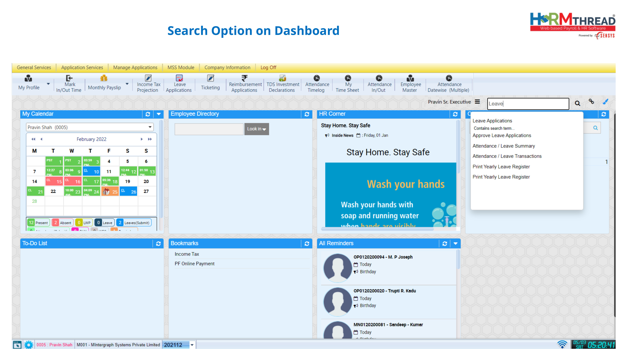Expand the Look in dropdown

(256, 129)
